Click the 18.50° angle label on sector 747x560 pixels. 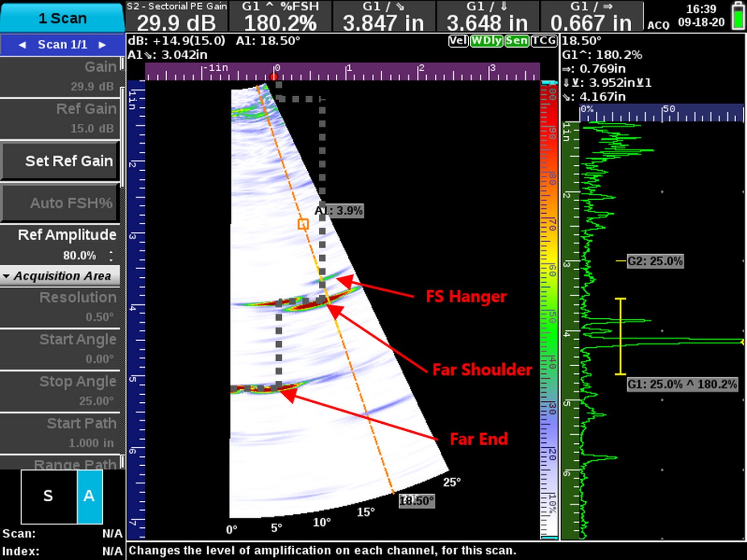[416, 501]
